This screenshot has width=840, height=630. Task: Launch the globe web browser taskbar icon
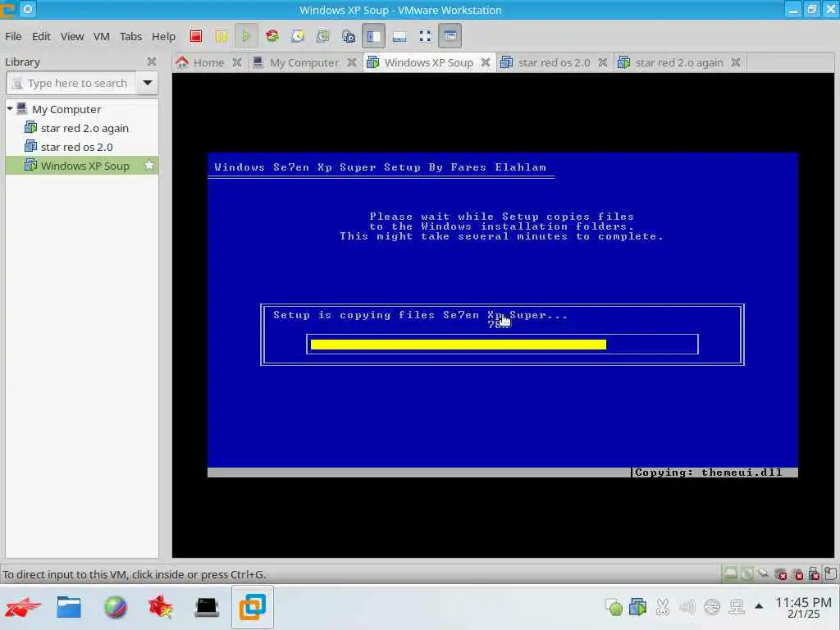pyautogui.click(x=115, y=608)
